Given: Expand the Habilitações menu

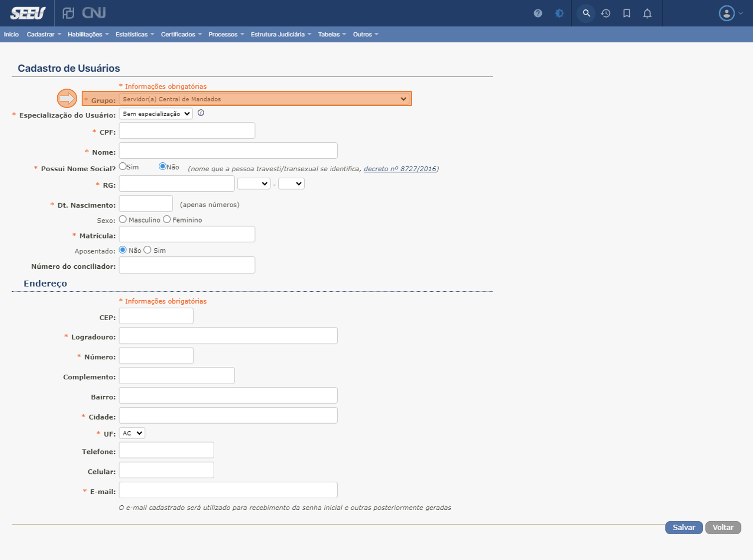Looking at the screenshot, I should 88,34.
